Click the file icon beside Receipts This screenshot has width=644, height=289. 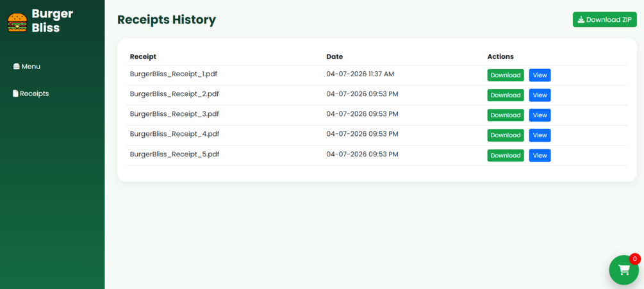(15, 94)
